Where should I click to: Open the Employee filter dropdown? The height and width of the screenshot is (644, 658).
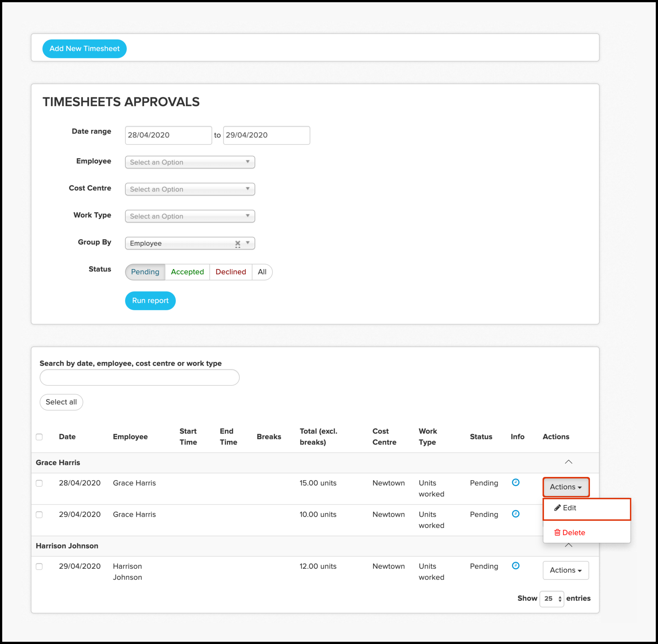click(190, 162)
